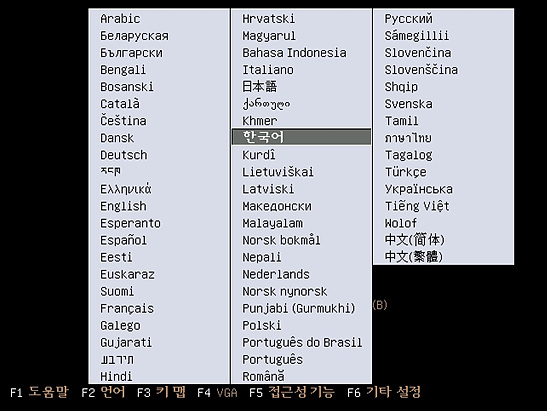Select Bosanski language
Screen dimensions: 547x411
pyautogui.click(x=127, y=87)
